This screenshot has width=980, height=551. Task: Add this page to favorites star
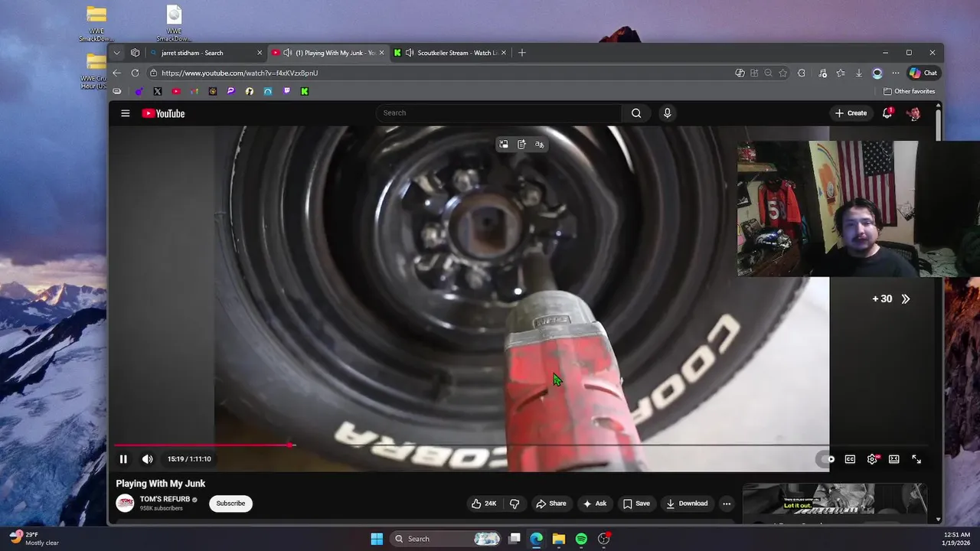point(782,73)
